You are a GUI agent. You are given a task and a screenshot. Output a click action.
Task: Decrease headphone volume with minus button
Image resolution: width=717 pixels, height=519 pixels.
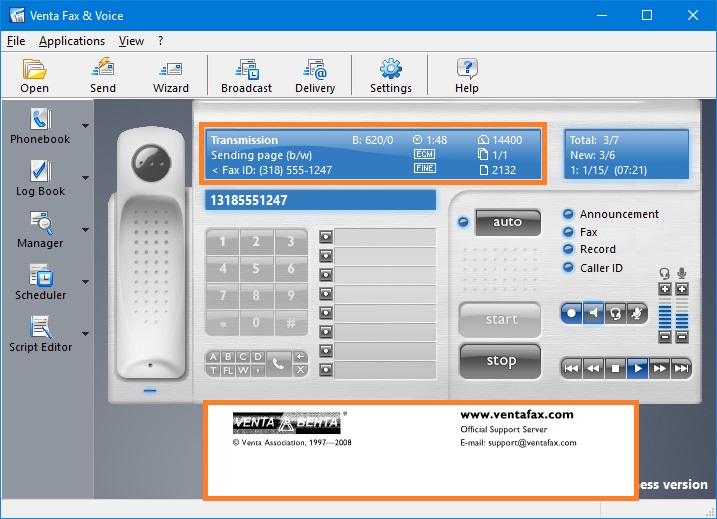665,337
